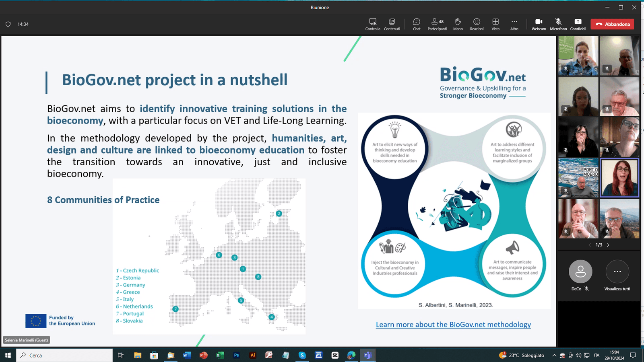Click the volume speaker tray icon
Viewport: 644px width, 362px height.
(578, 355)
